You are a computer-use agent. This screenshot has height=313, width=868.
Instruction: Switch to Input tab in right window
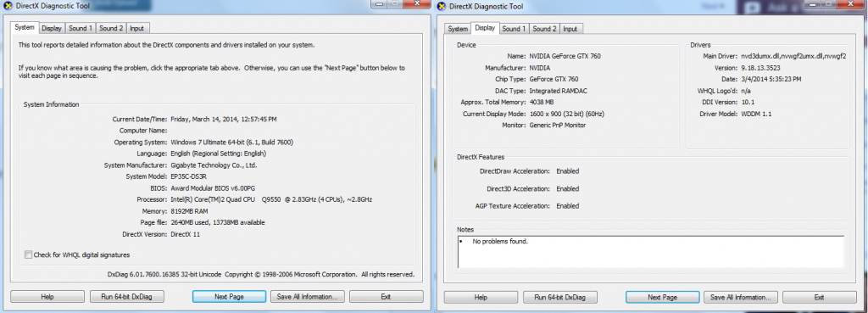(570, 29)
